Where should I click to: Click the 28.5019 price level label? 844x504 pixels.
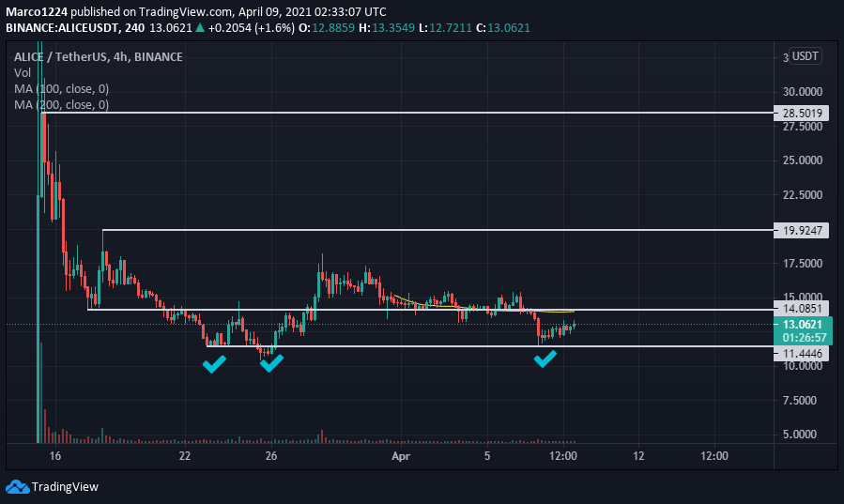click(x=802, y=113)
